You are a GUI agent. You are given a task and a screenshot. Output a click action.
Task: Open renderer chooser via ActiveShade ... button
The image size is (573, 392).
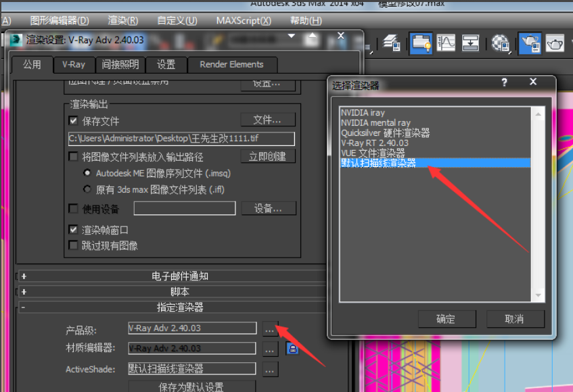tap(270, 370)
